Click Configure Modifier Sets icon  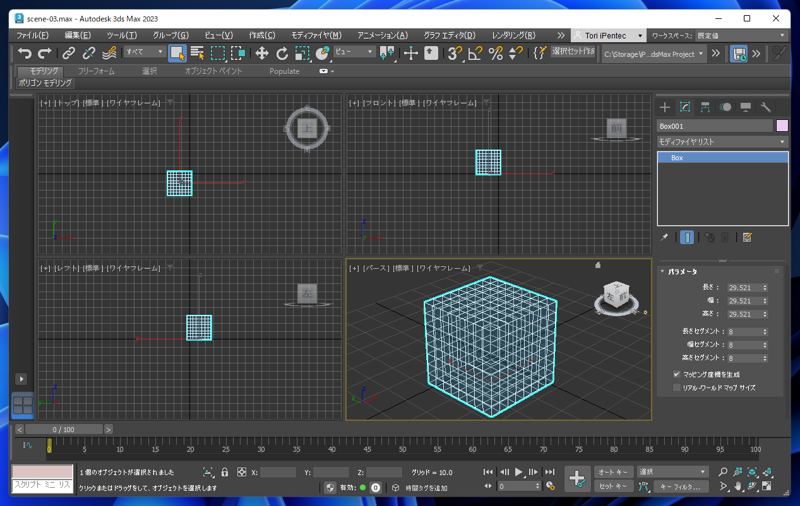tap(747, 237)
